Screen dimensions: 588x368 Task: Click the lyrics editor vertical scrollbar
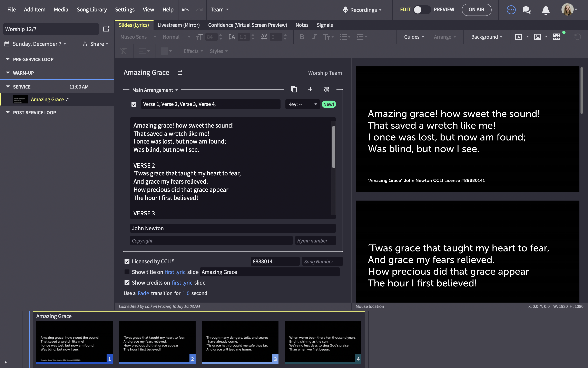point(333,147)
